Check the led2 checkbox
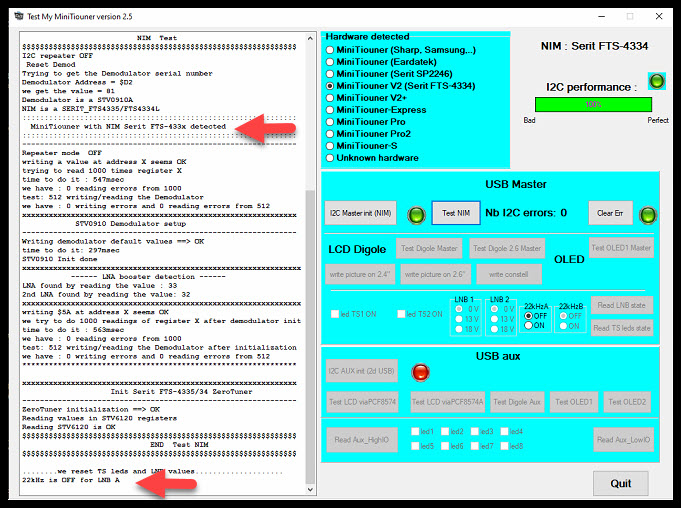Viewport: 681px width, 508px height. 445,431
